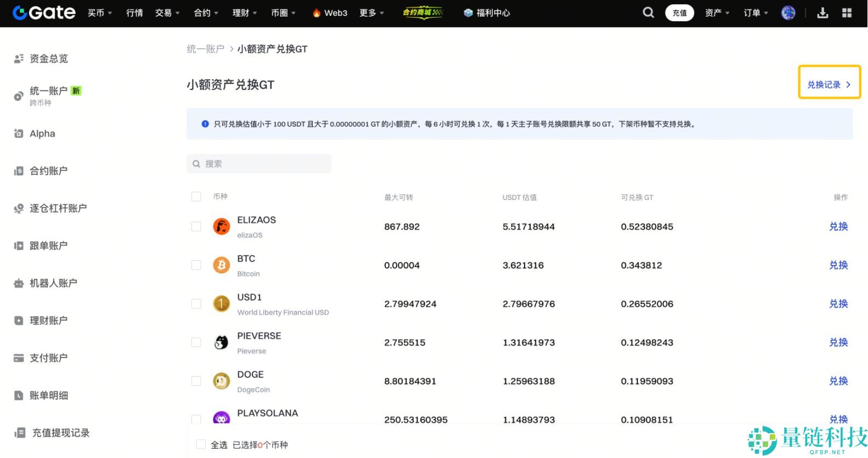
Task: Open the apps grid icon
Action: click(x=847, y=13)
